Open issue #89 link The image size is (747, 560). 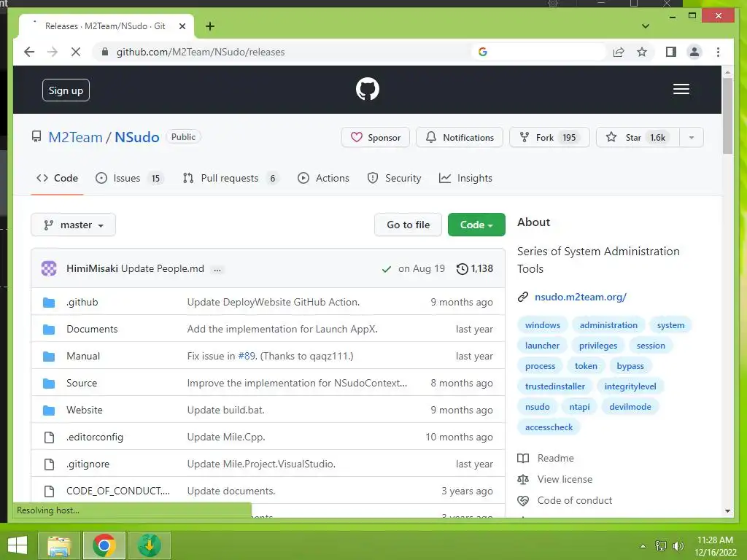(247, 356)
